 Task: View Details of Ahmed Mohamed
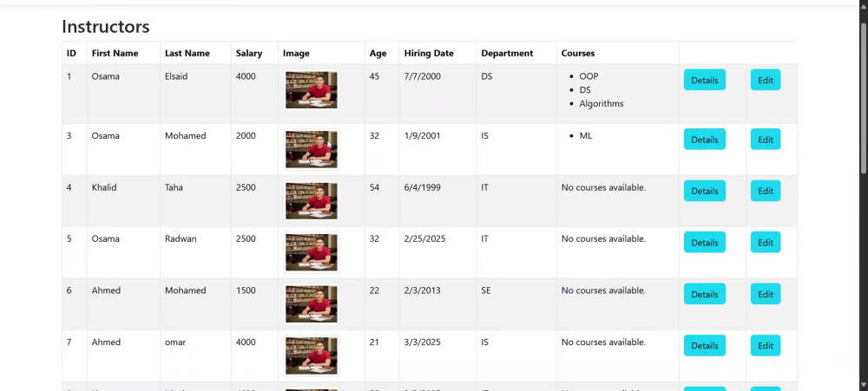pyautogui.click(x=704, y=294)
